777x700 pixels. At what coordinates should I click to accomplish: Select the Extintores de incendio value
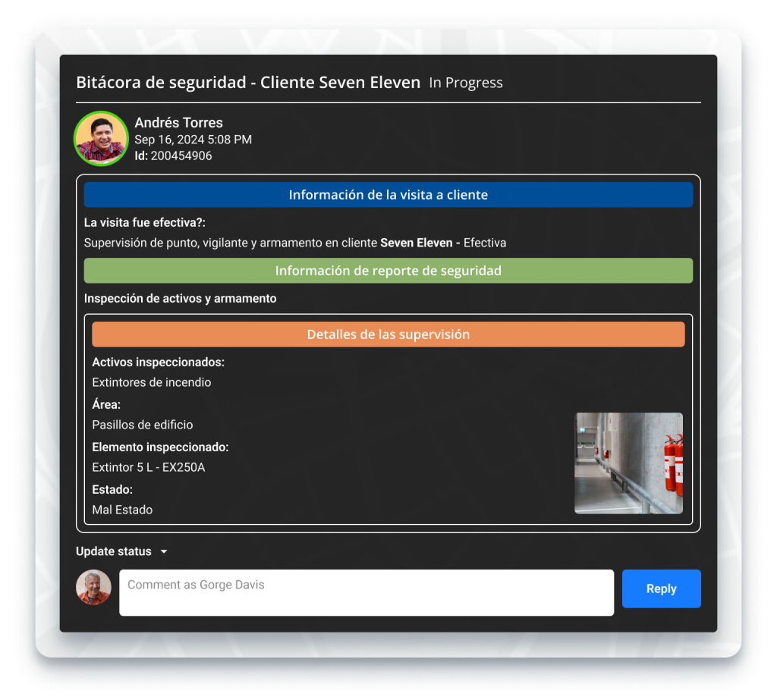point(152,382)
